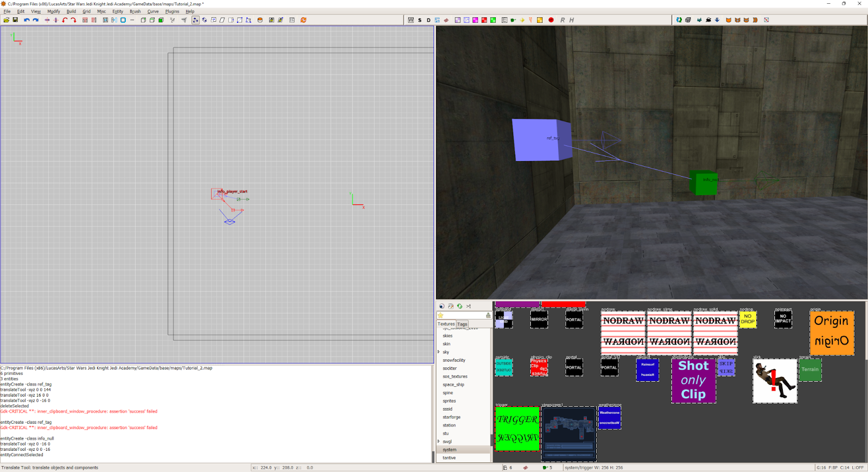Undo the last action via toolbar arrow
The width and height of the screenshot is (868, 472).
27,20
